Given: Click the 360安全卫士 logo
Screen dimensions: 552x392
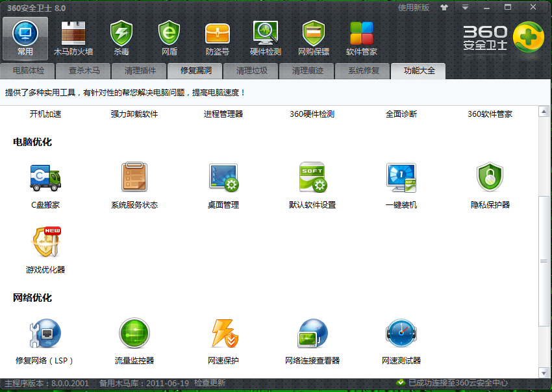Looking at the screenshot, I should click(x=503, y=37).
